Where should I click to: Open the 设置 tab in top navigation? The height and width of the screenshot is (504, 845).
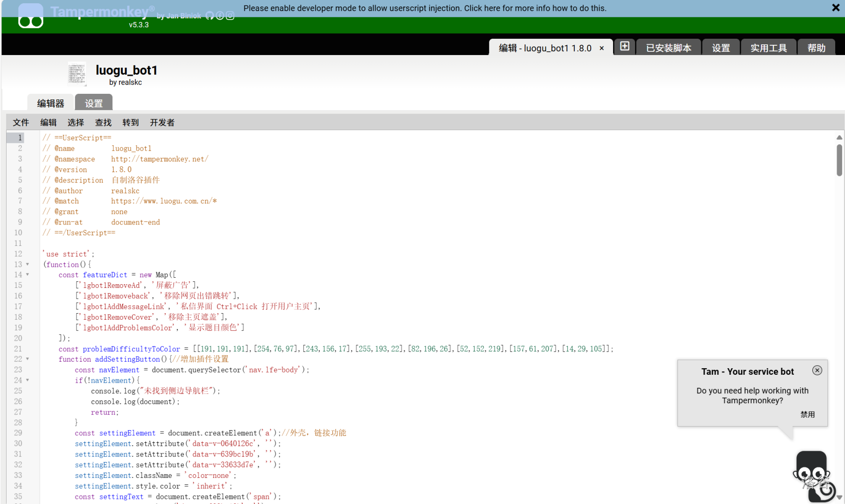click(721, 48)
